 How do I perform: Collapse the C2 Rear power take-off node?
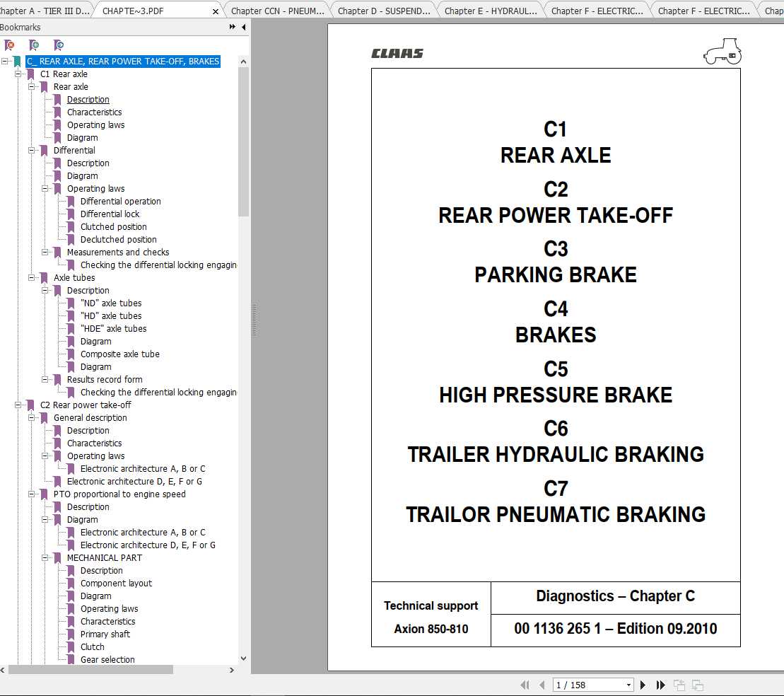pos(18,405)
